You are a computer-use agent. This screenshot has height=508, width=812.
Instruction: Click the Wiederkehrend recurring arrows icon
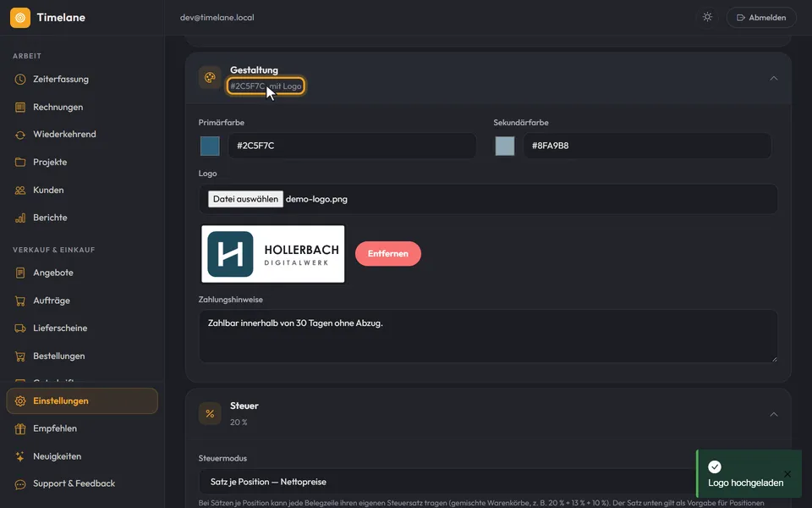(x=20, y=135)
